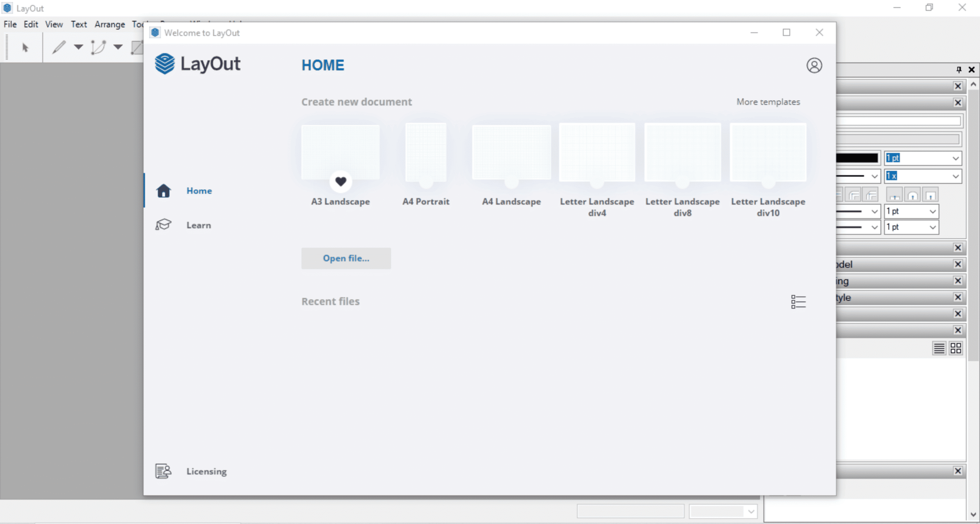Open Arc tool dropdown arrow
Image resolution: width=980 pixels, height=524 pixels.
tap(118, 47)
